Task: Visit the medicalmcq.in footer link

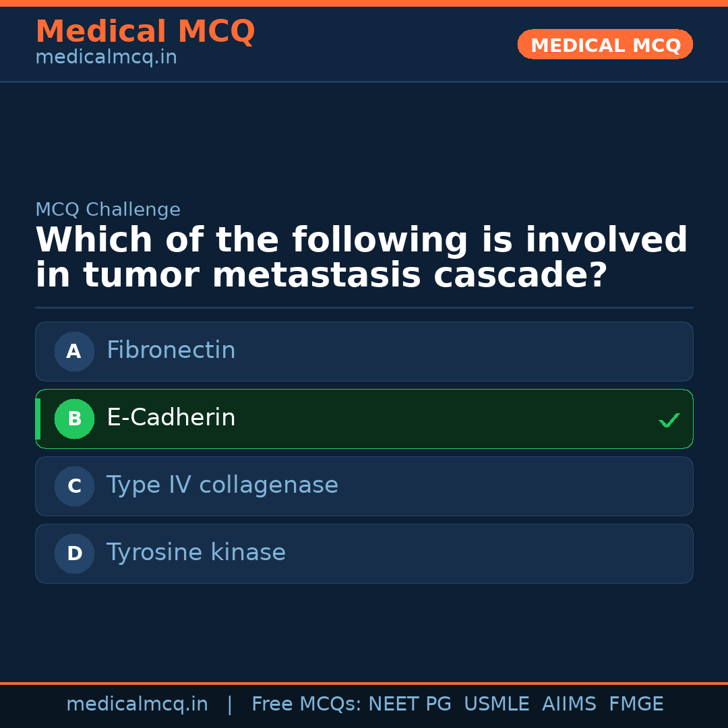Action: click(138, 704)
